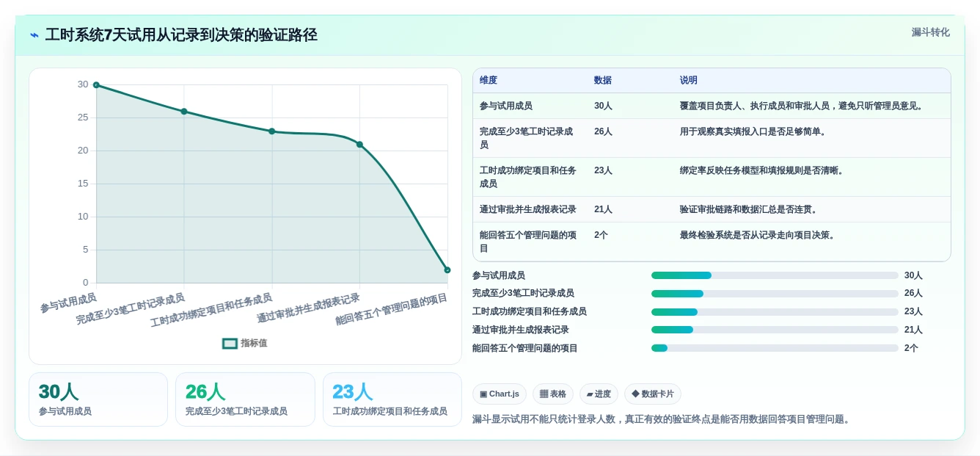The image size is (980, 456).
Task: Click description 用于观察真实填报入口是否足够简单
Action: point(753,131)
